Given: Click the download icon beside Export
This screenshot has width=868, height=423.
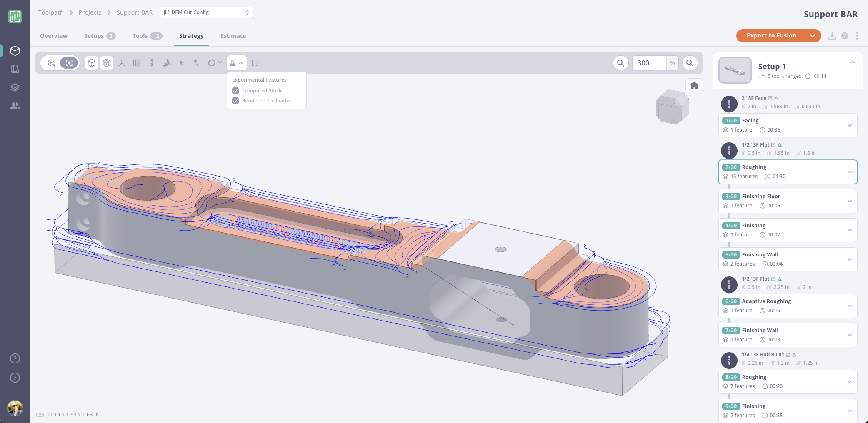Looking at the screenshot, I should click(832, 36).
